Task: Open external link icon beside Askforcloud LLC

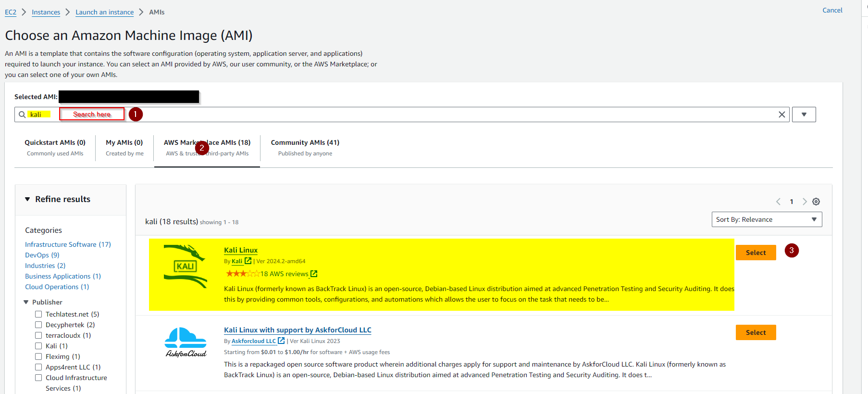Action: [281, 341]
